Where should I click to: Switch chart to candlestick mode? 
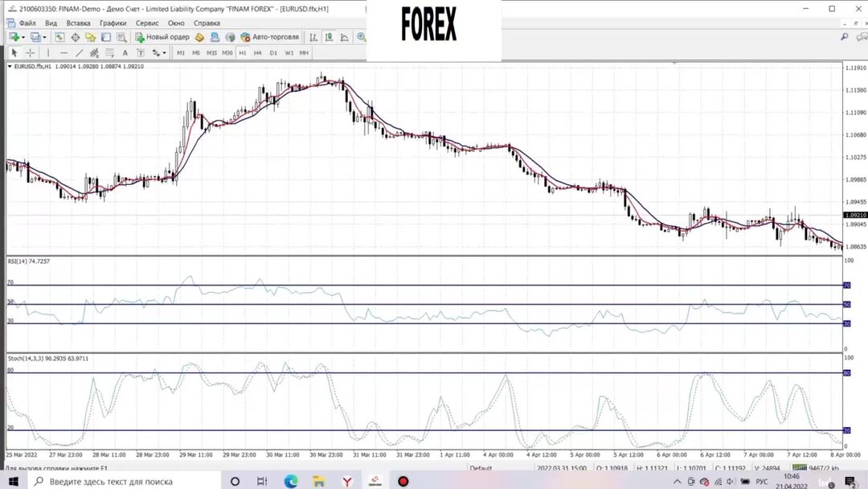[329, 37]
